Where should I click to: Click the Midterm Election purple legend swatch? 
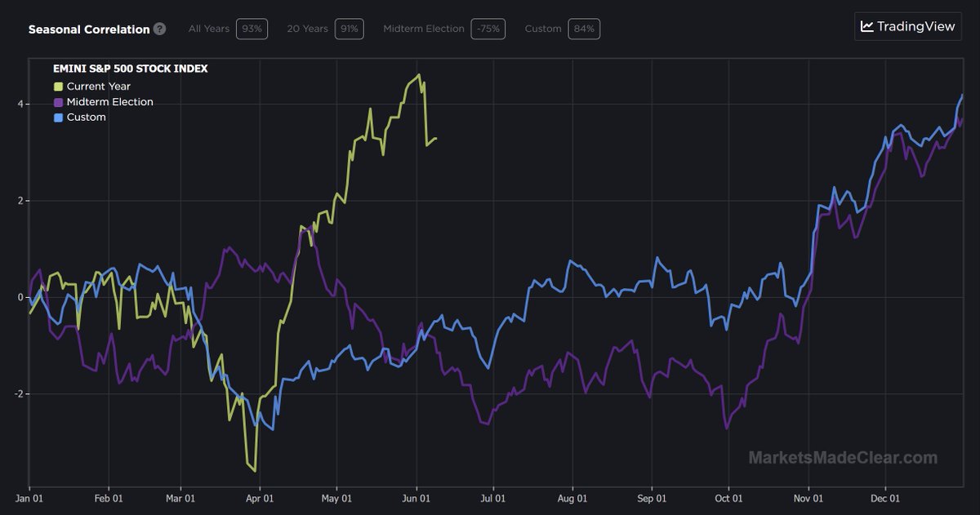tap(58, 102)
